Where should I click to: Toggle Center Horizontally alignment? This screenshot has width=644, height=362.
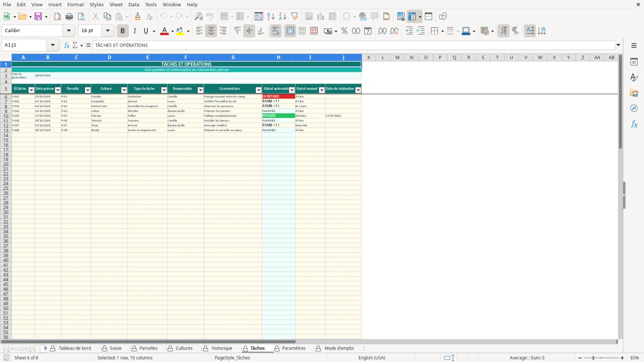211,31
